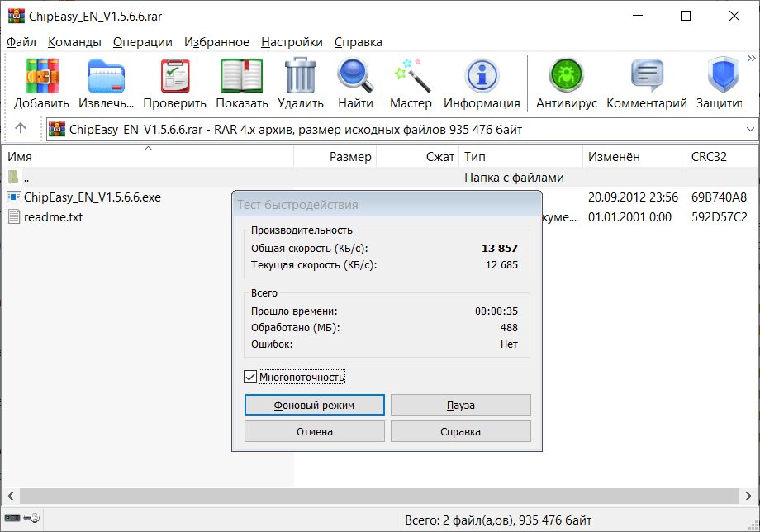Click the Добавить (Add) toolbar icon
The image size is (760, 532).
[41, 77]
